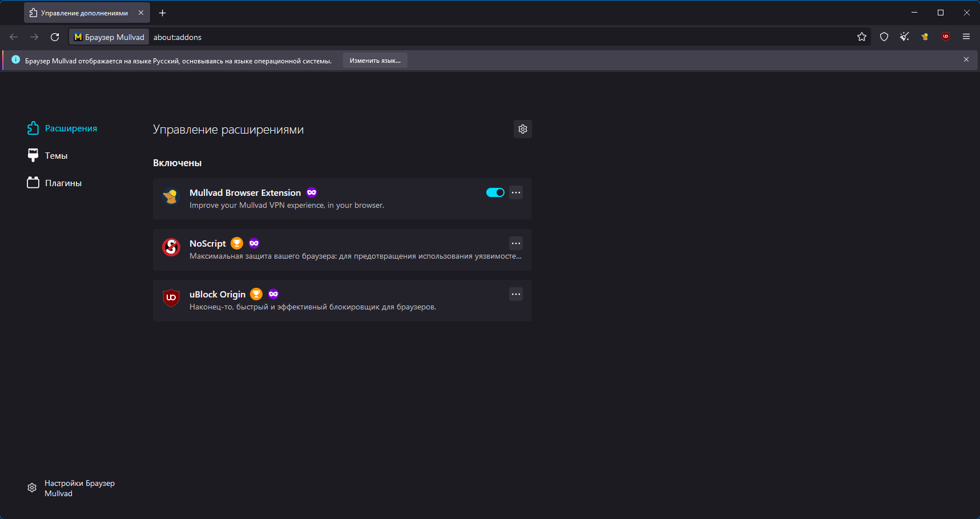Click the Браузер Mullvad identity box
Image resolution: width=980 pixels, height=519 pixels.
coord(109,37)
